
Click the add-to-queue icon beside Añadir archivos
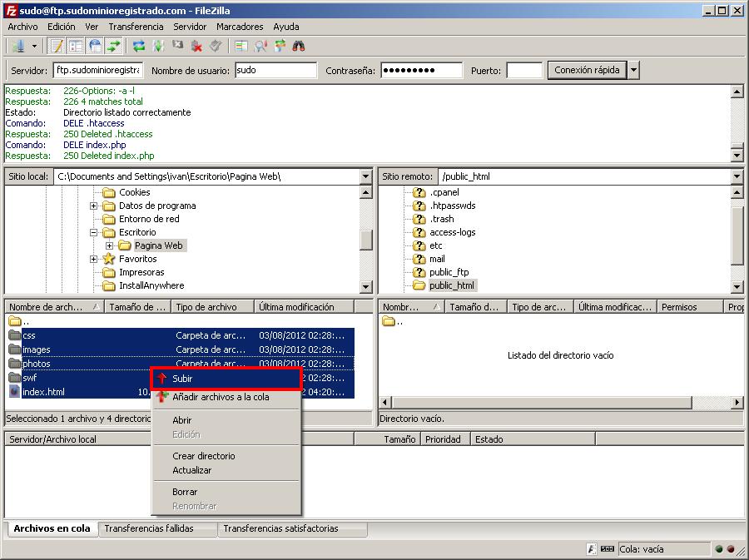tap(162, 397)
